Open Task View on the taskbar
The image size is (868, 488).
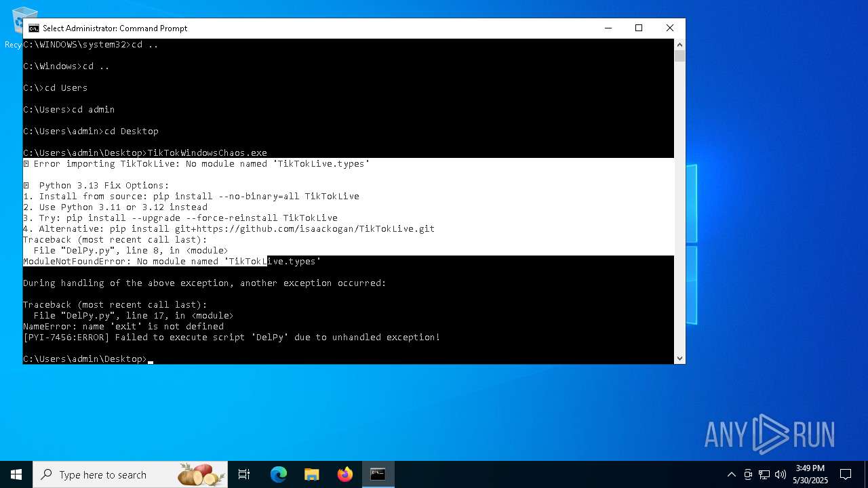point(244,474)
